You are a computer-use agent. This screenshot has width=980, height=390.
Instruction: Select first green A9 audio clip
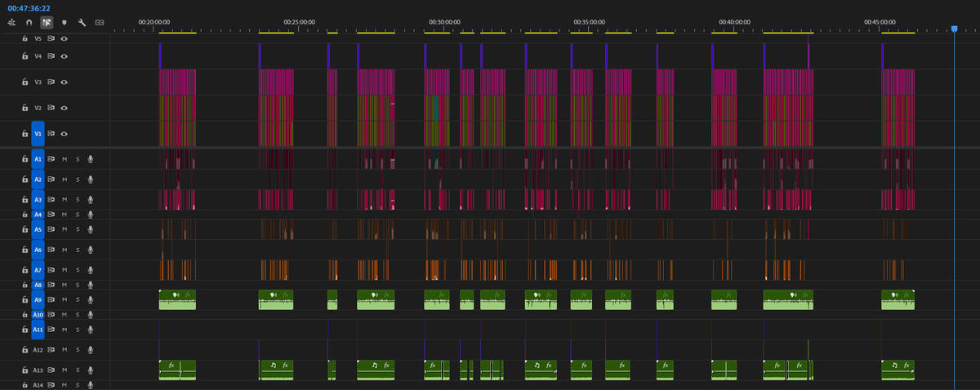178,299
